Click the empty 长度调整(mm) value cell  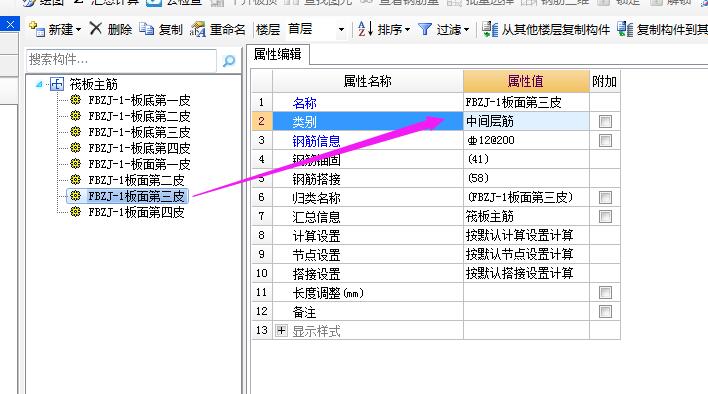(x=526, y=292)
